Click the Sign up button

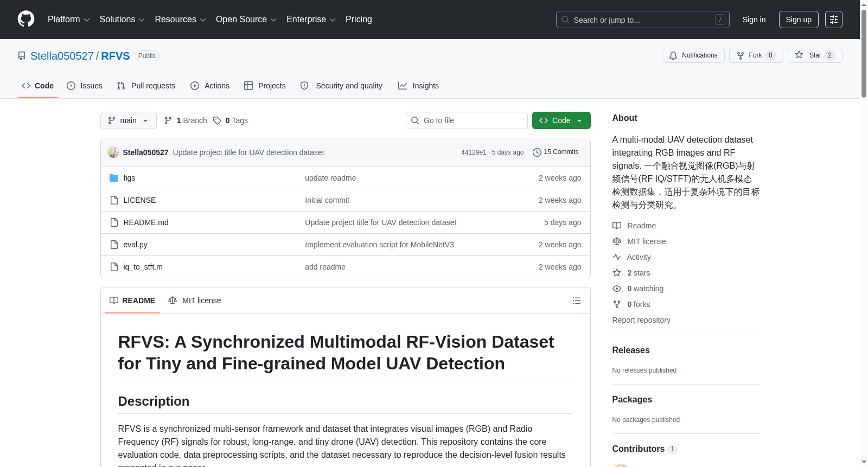[x=799, y=20]
